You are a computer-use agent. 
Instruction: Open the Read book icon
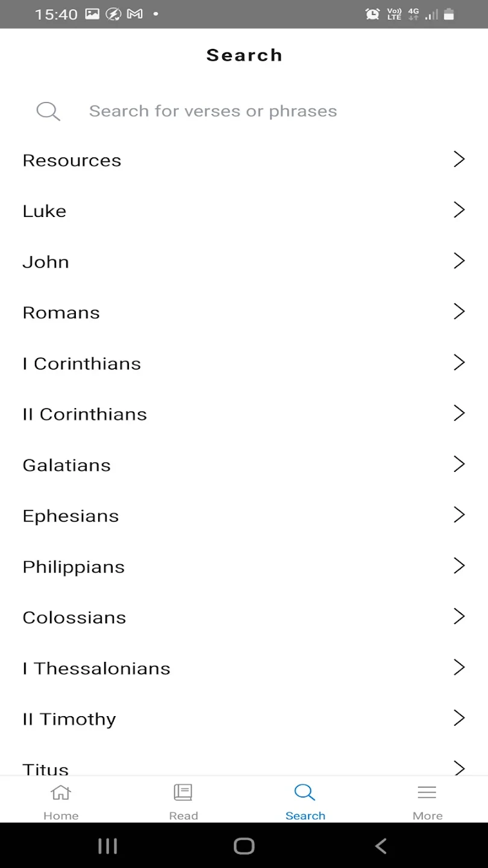(x=183, y=792)
